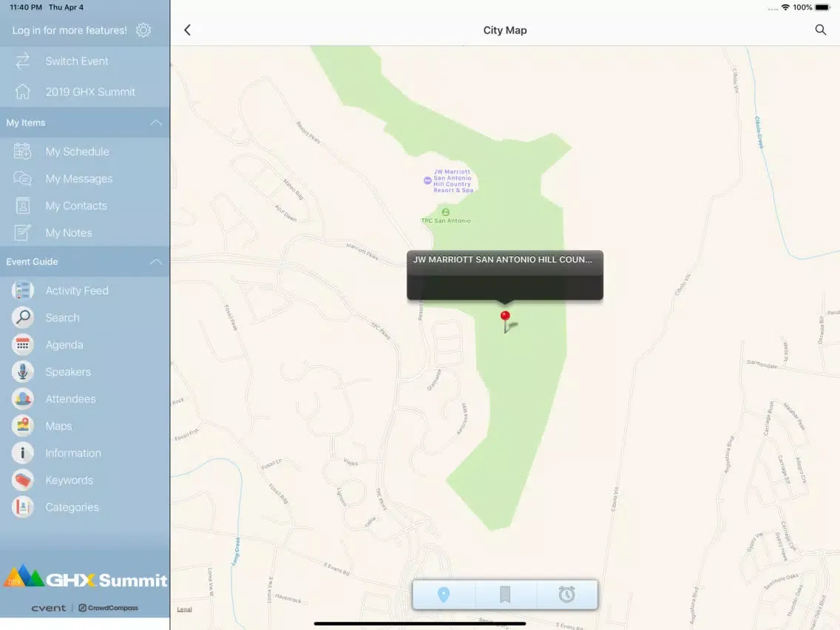Select My Messages label
The image size is (840, 630).
coord(78,179)
